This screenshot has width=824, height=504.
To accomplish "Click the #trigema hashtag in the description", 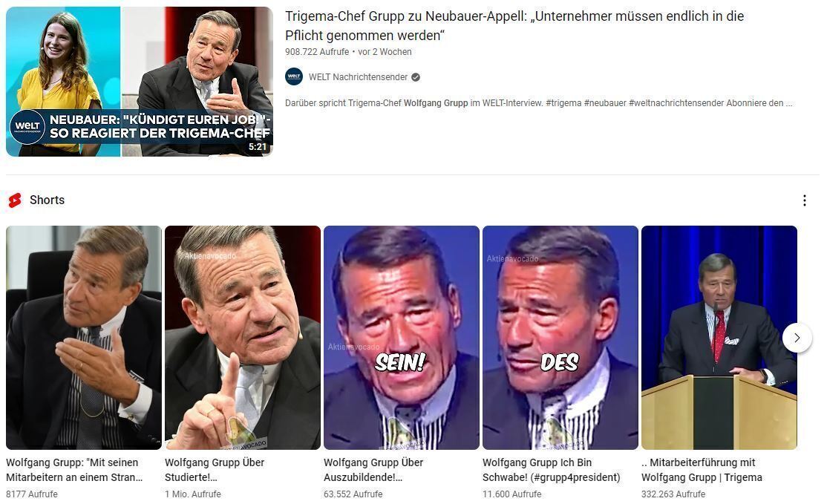I will [x=563, y=103].
